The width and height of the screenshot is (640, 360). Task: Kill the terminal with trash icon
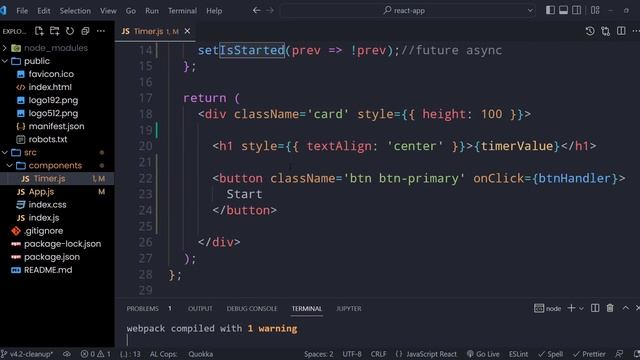[x=610, y=308]
